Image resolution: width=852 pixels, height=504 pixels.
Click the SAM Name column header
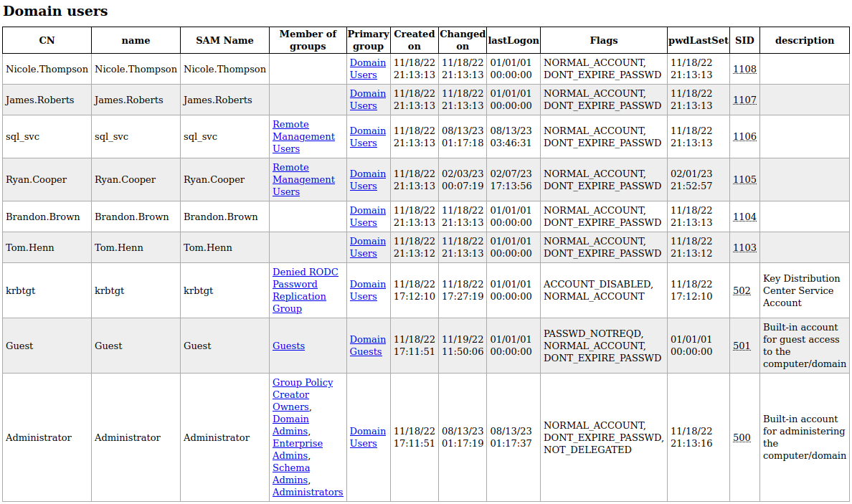(x=224, y=40)
